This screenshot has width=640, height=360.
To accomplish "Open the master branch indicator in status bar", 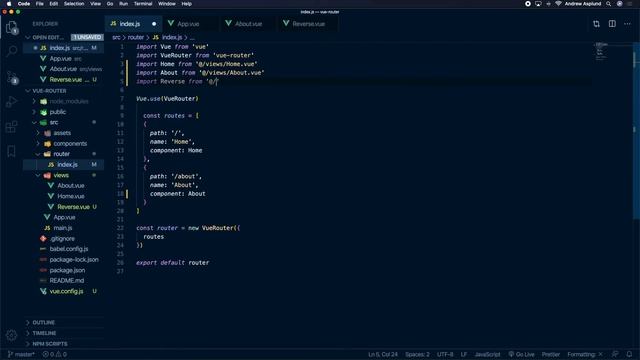I will pyautogui.click(x=22, y=354).
